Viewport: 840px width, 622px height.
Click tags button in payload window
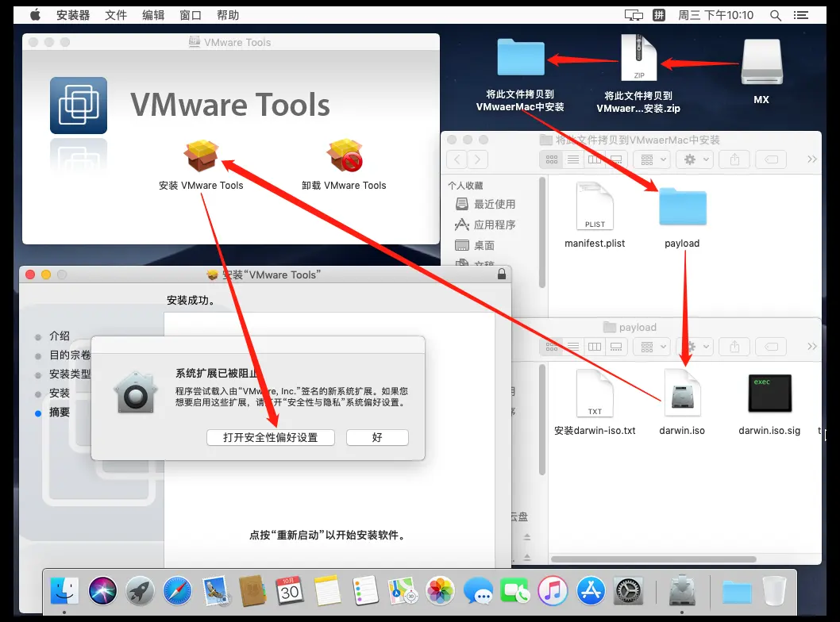pos(772,347)
